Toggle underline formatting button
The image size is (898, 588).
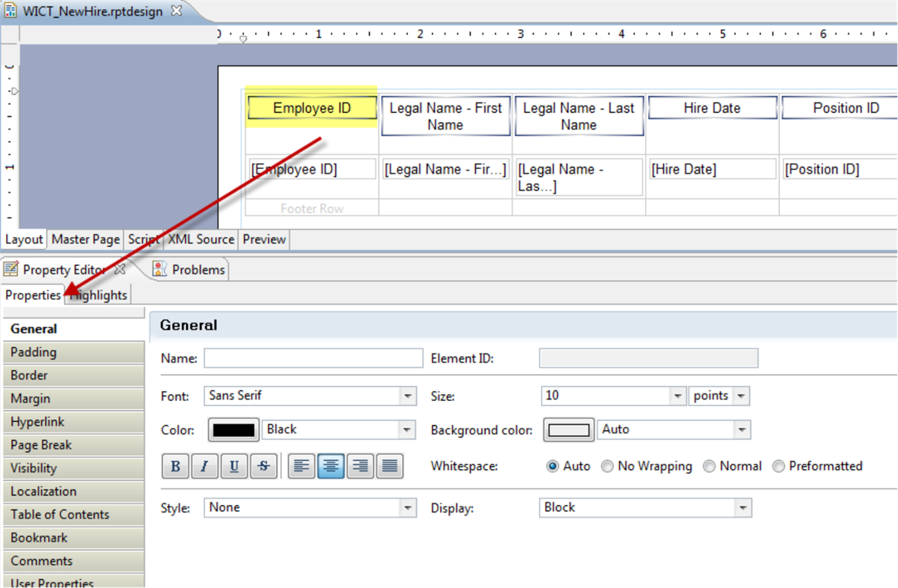(x=234, y=466)
